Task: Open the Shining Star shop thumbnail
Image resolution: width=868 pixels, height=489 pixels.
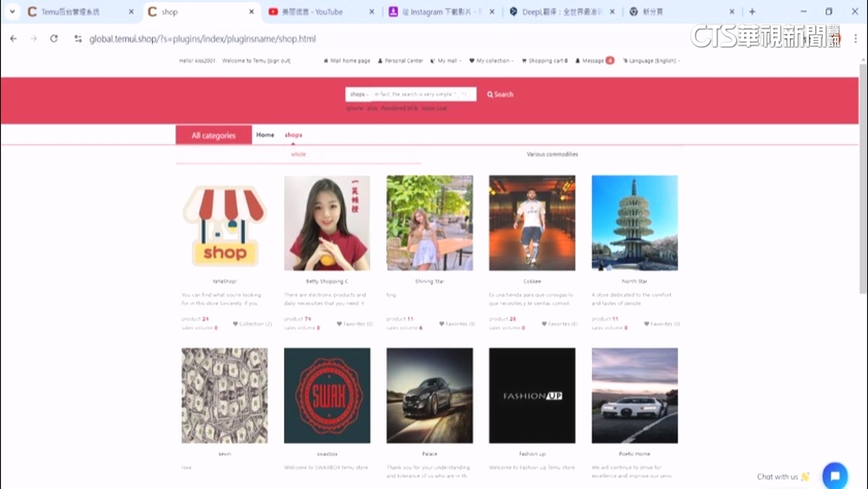Action: (x=430, y=223)
